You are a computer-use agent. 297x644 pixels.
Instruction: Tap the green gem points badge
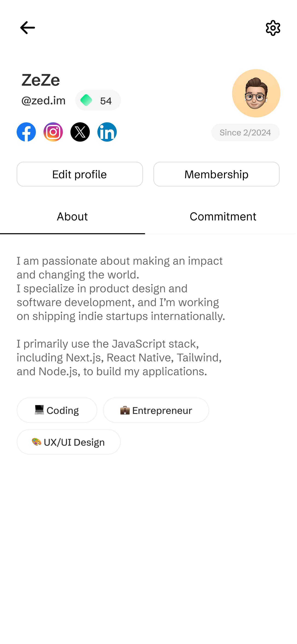coord(98,100)
